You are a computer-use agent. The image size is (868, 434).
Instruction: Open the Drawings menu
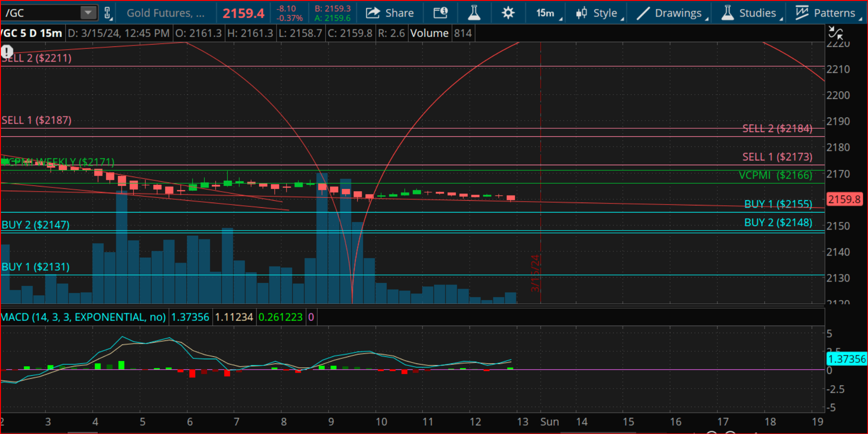672,13
